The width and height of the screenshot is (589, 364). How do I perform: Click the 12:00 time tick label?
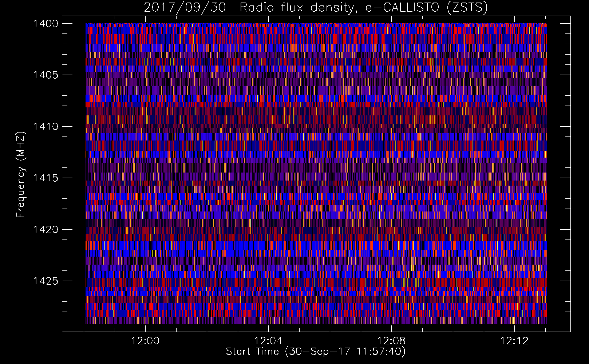pyautogui.click(x=145, y=341)
